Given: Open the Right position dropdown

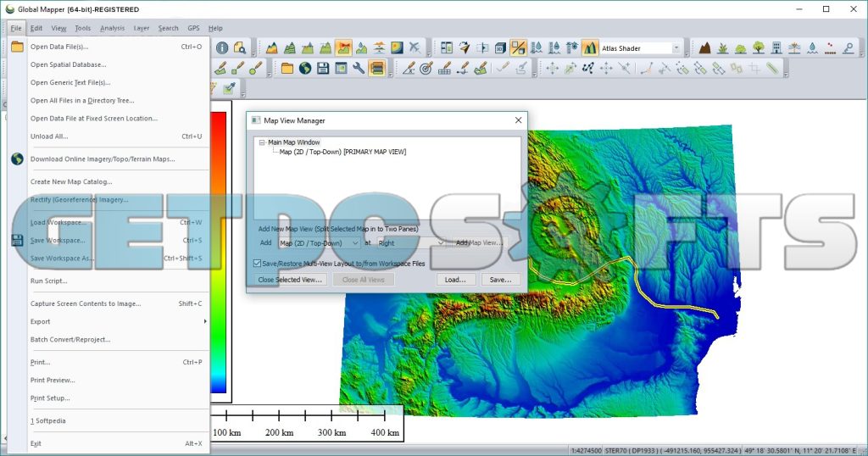Looking at the screenshot, I should (411, 243).
